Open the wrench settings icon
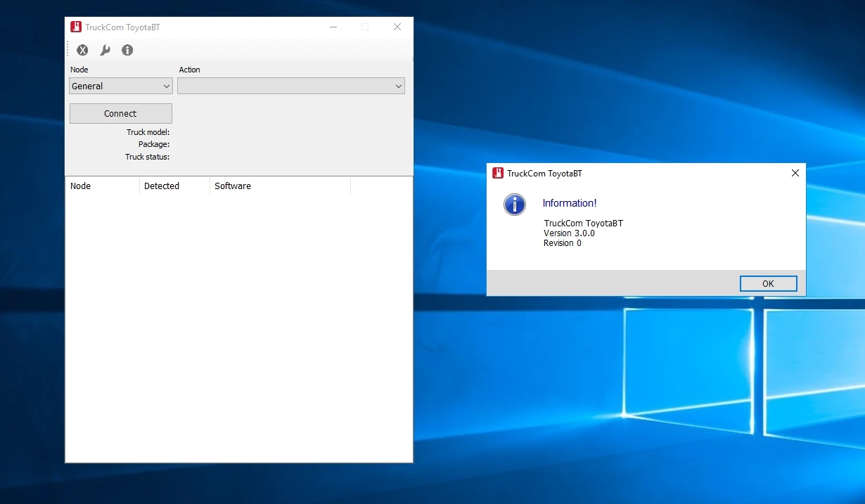865x504 pixels. coord(105,50)
